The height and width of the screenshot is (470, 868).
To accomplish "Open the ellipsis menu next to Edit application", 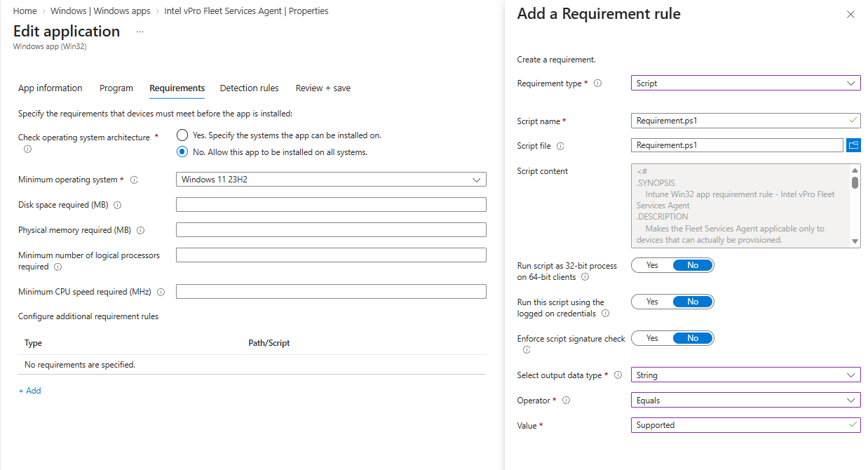I will tap(140, 32).
